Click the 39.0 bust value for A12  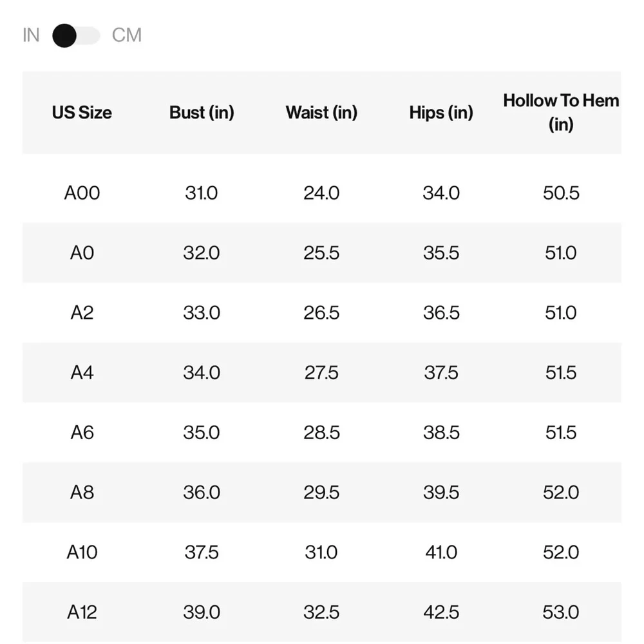pyautogui.click(x=202, y=612)
